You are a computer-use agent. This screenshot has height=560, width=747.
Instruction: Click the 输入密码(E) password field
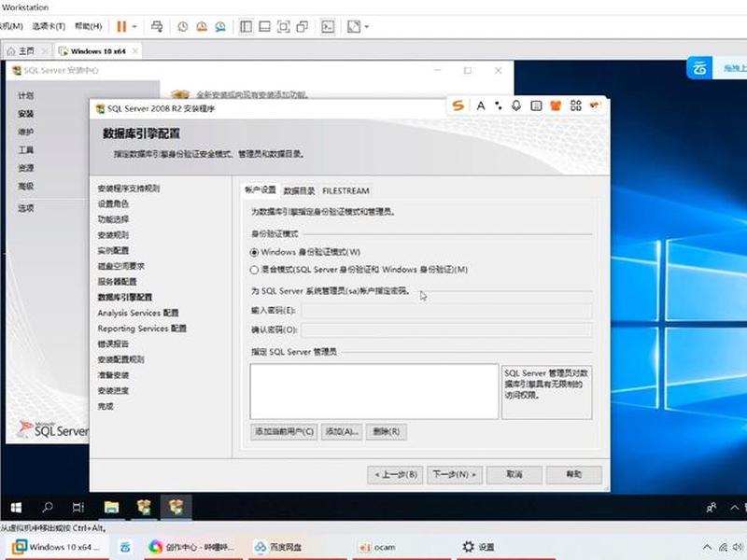coord(446,311)
